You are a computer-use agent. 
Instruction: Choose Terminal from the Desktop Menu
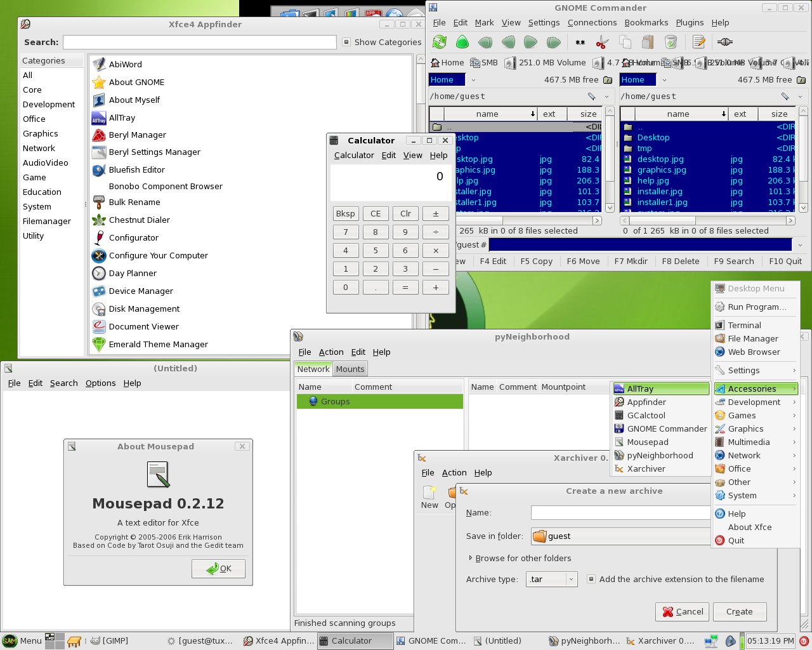(x=755, y=325)
